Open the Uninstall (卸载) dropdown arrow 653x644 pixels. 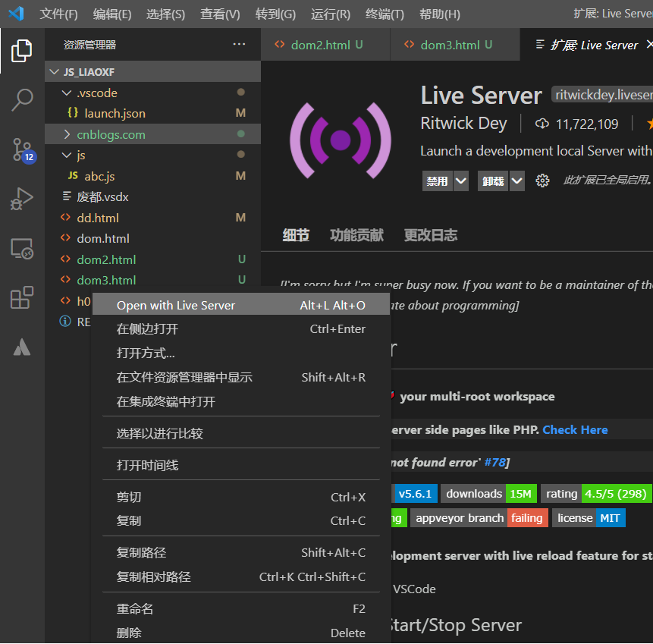pos(516,181)
